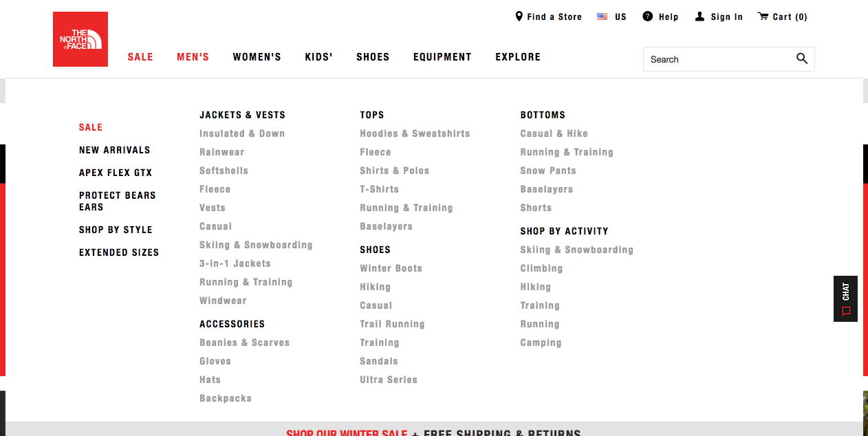Select Shorts
Image resolution: width=868 pixels, height=436 pixels.
(x=536, y=208)
